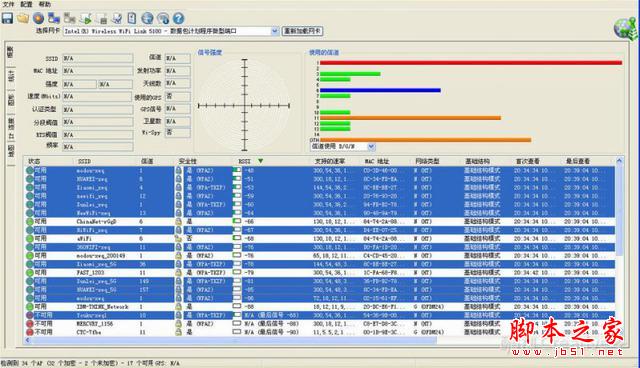Sort by the MAC 地址 column header
Screen dimensions: 640x368
377,162
